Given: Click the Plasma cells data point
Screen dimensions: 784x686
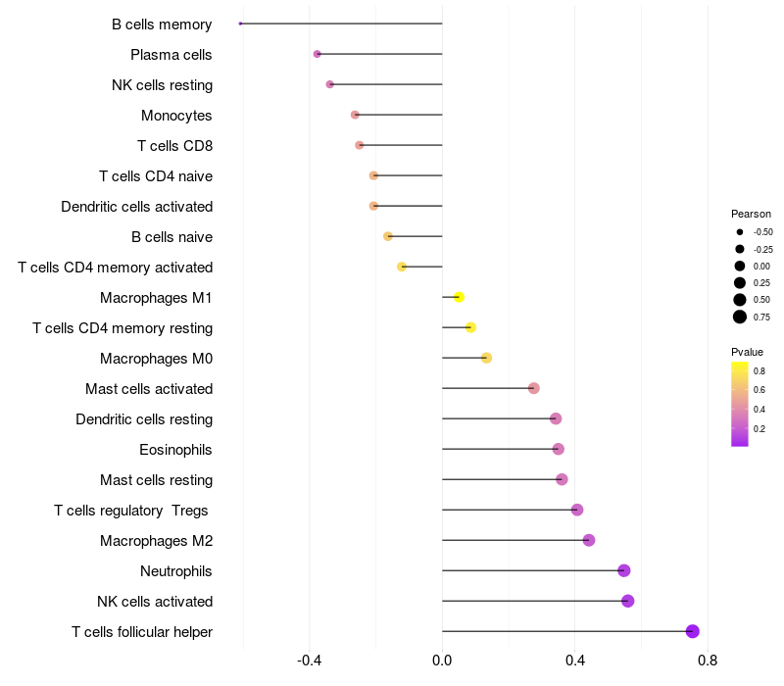Looking at the screenshot, I should pos(317,54).
